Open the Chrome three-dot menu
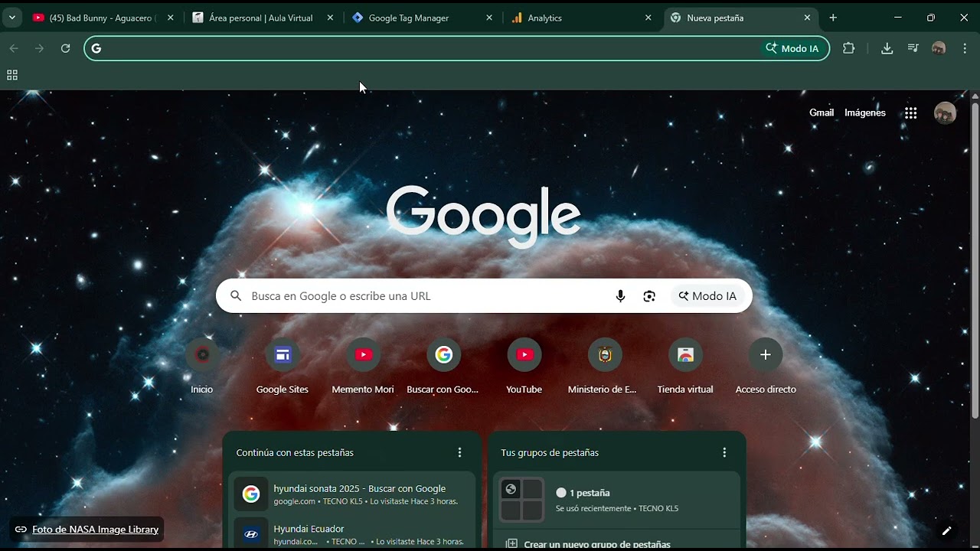 point(964,48)
